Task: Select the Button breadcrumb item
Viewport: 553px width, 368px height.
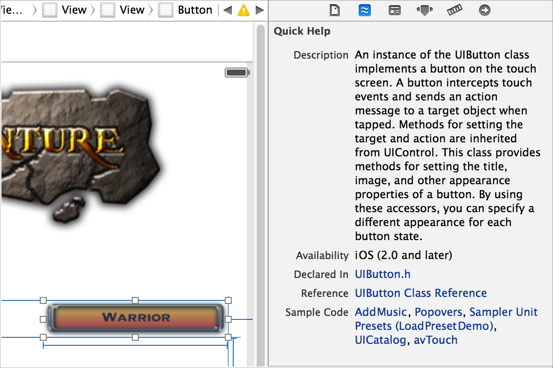Action: (x=186, y=10)
